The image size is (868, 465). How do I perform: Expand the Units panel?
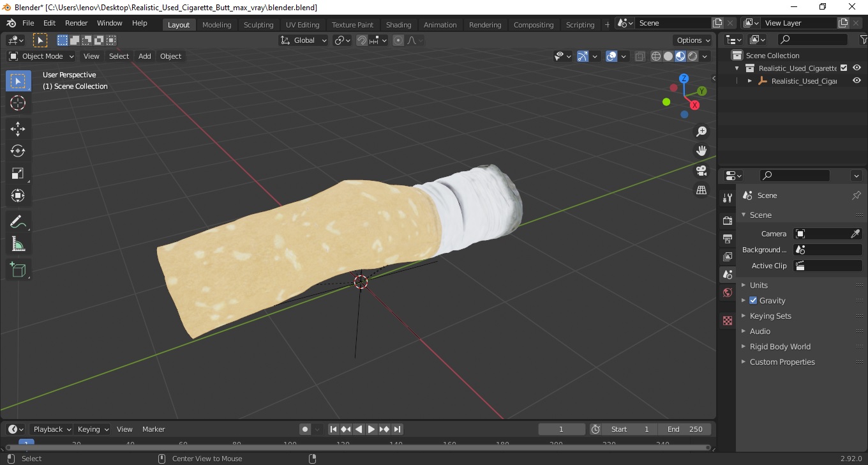pyautogui.click(x=759, y=286)
